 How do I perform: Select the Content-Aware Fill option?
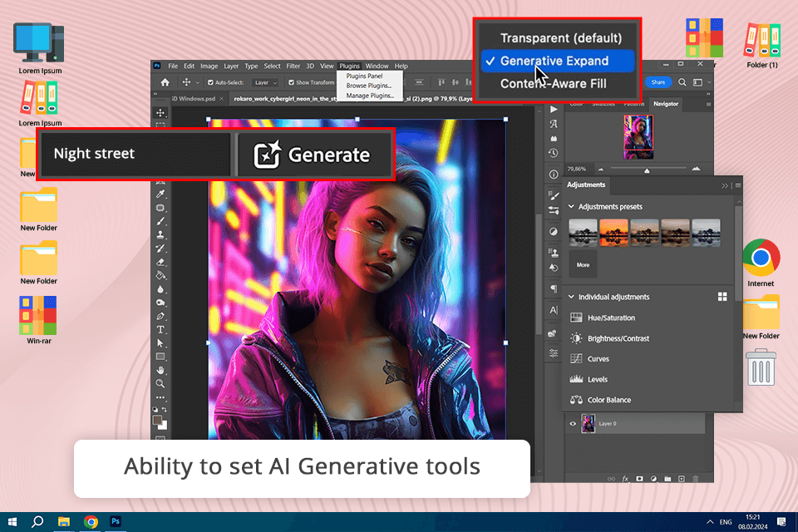[553, 83]
